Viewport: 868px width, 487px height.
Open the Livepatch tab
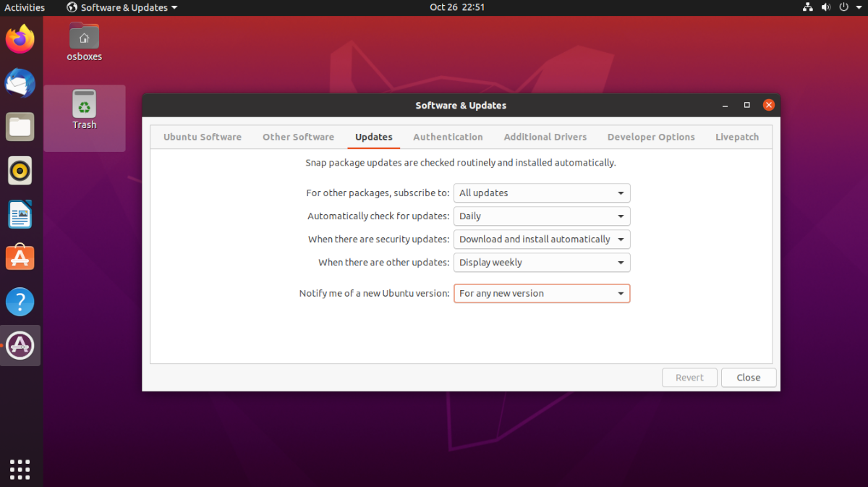tap(736, 137)
